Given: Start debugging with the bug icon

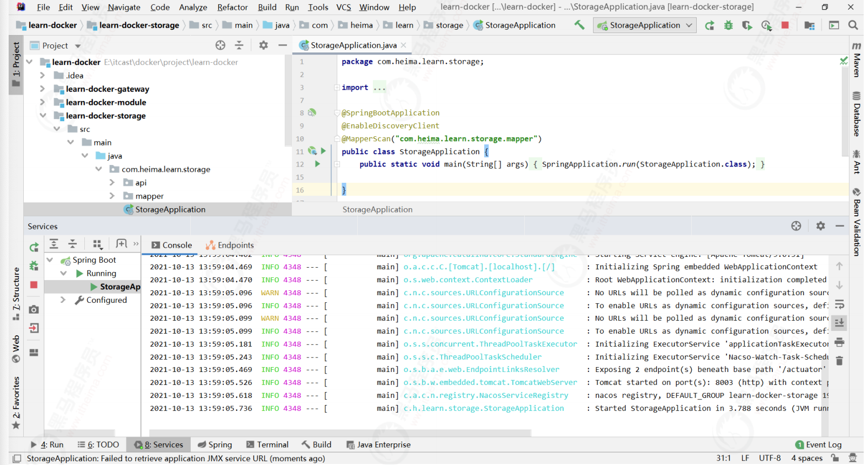Looking at the screenshot, I should [x=729, y=25].
